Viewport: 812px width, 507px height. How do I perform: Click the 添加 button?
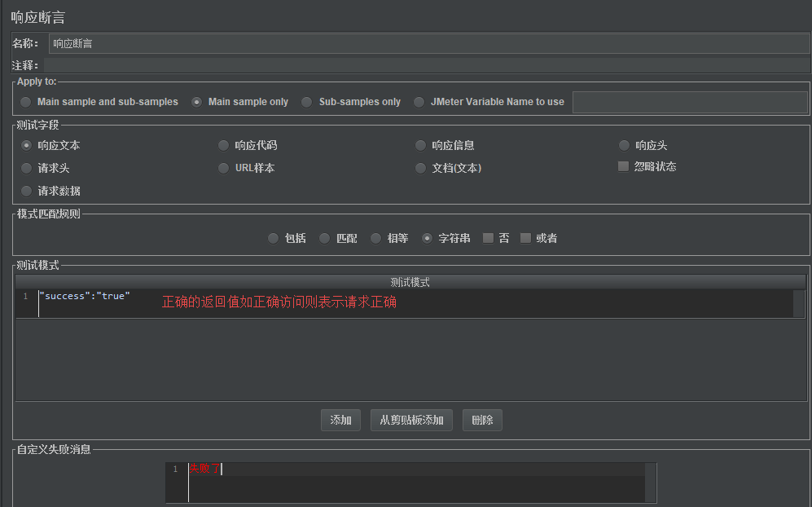click(x=340, y=420)
